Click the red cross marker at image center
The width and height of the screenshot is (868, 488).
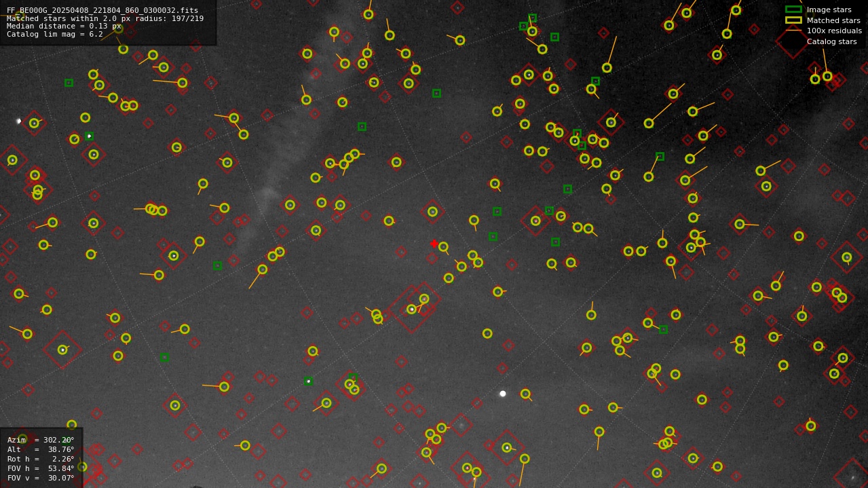[434, 244]
